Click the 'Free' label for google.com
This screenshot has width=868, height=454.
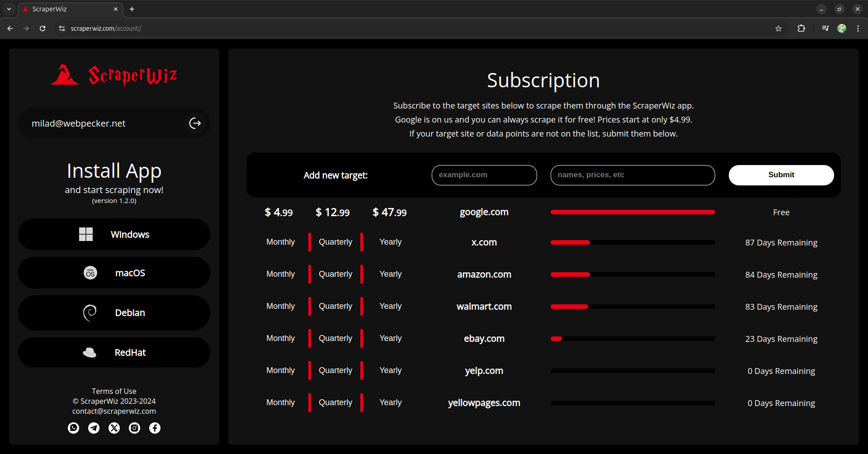click(x=781, y=213)
